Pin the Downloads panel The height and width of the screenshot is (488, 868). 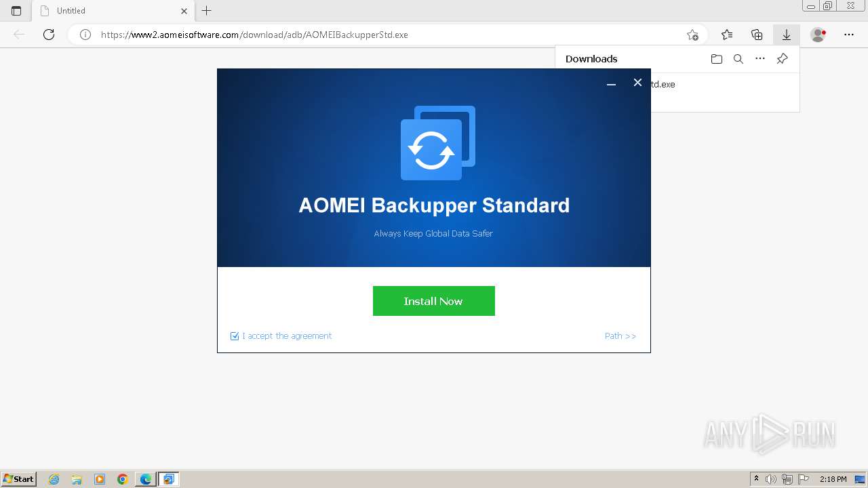[782, 59]
